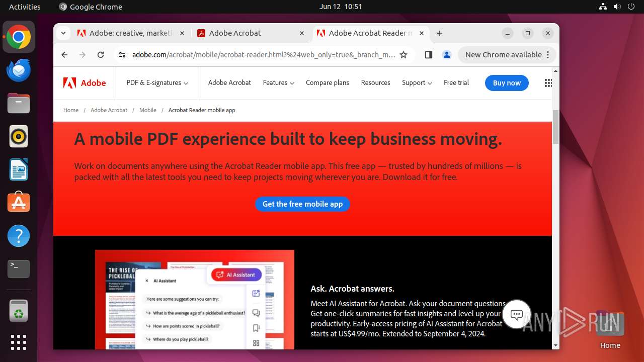Image resolution: width=644 pixels, height=362 pixels.
Task: Open LibreOffice Writer from the dock
Action: (19, 169)
